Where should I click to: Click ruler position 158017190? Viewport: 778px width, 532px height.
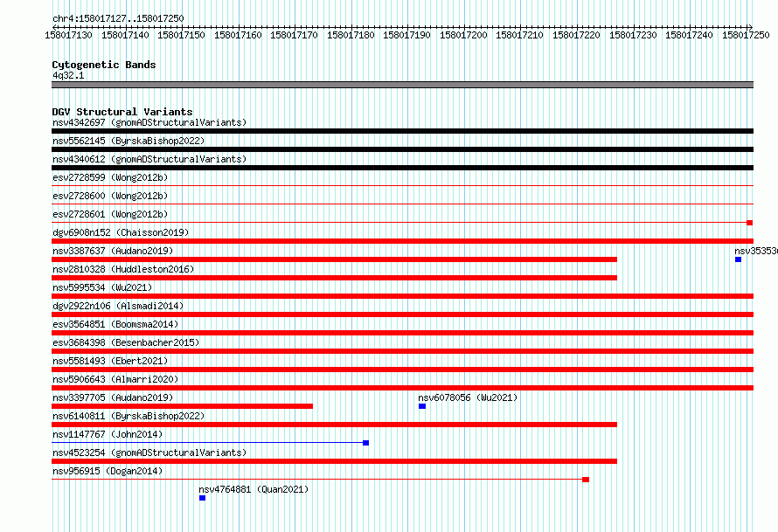click(406, 35)
